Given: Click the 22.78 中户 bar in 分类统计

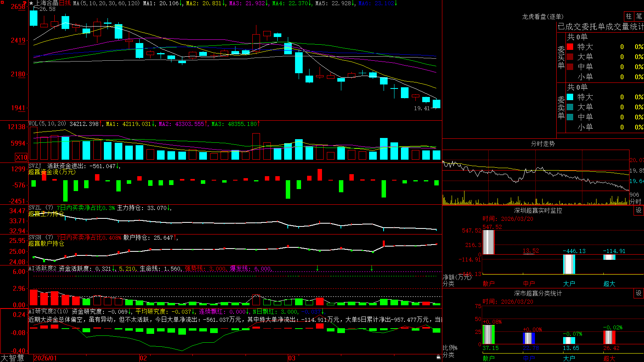Looking at the screenshot, I should pos(529,338).
